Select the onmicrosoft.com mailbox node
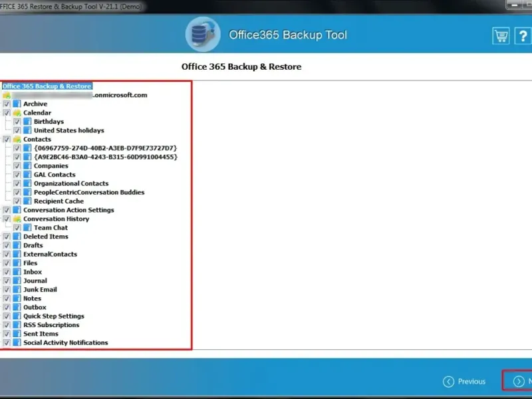 (x=80, y=95)
